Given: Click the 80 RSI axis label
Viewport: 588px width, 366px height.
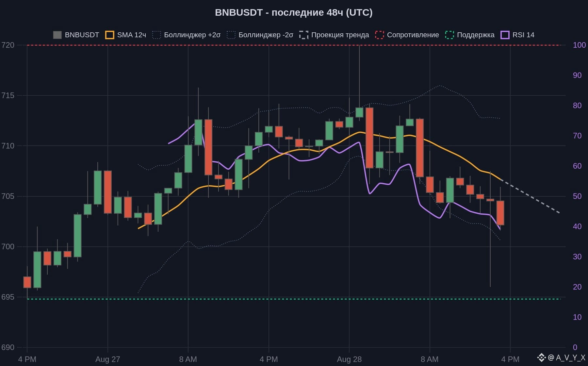Looking at the screenshot, I should pyautogui.click(x=577, y=106).
